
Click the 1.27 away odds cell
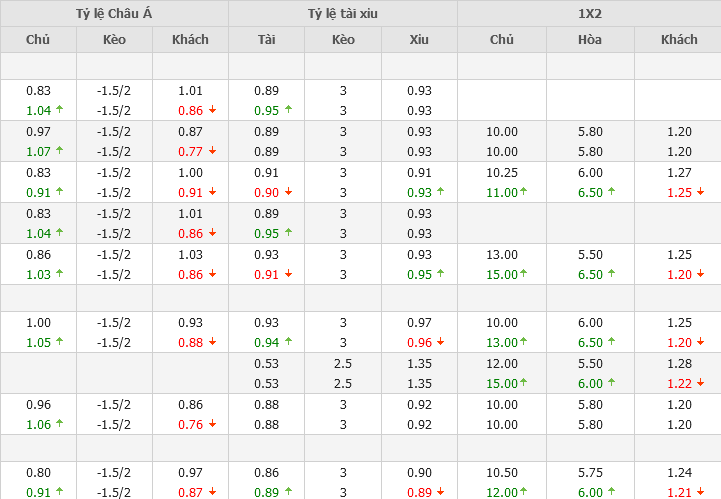pos(679,172)
